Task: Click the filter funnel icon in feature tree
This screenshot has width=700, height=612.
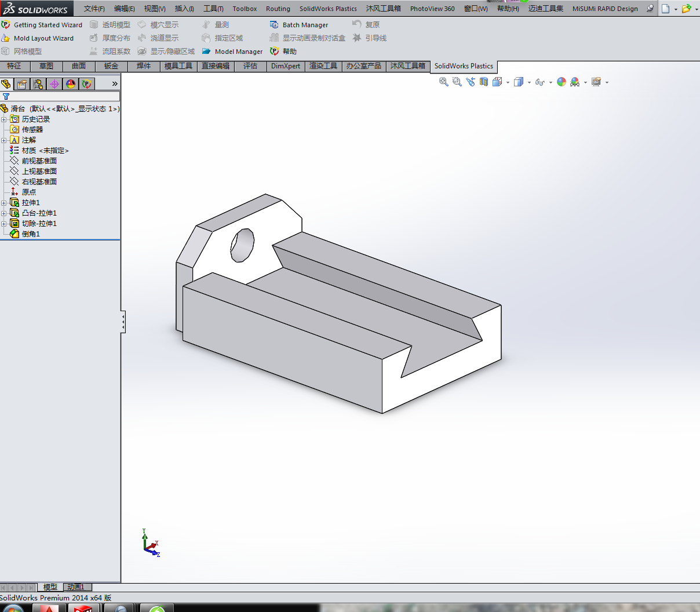Action: (6, 96)
